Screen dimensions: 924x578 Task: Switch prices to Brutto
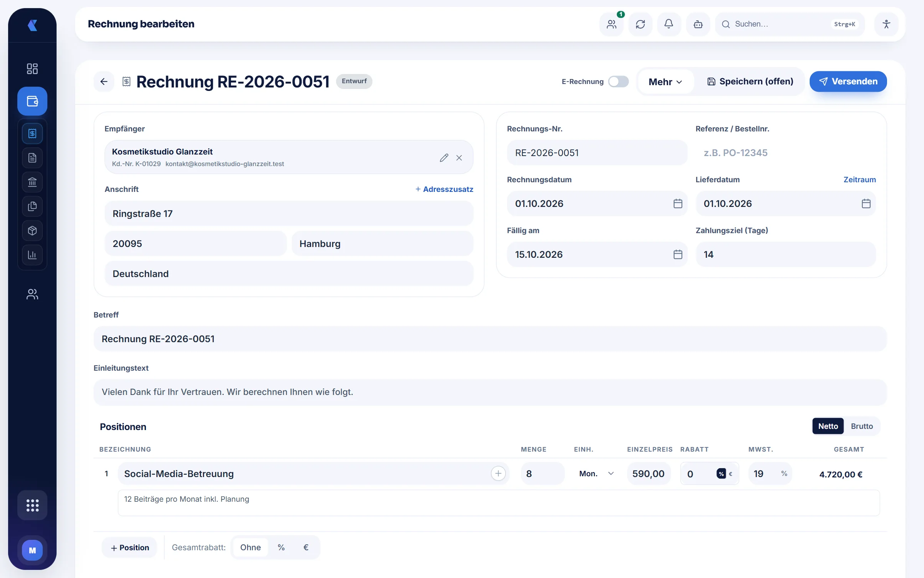(862, 426)
